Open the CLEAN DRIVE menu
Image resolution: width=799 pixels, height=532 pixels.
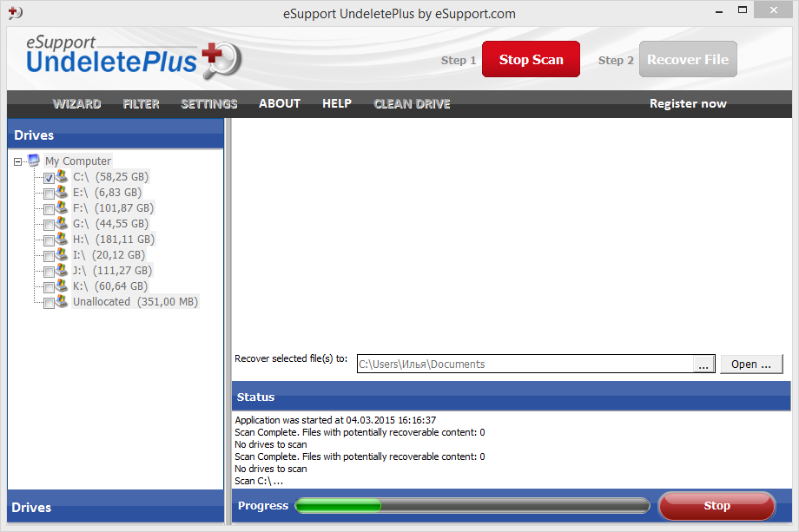pos(412,104)
